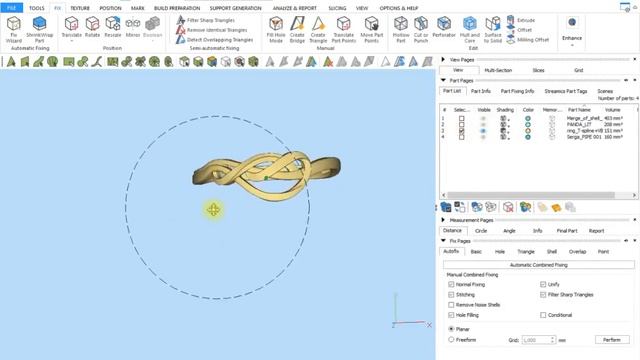Click the Enhance icon
The height and width of the screenshot is (360, 640).
(x=572, y=23)
